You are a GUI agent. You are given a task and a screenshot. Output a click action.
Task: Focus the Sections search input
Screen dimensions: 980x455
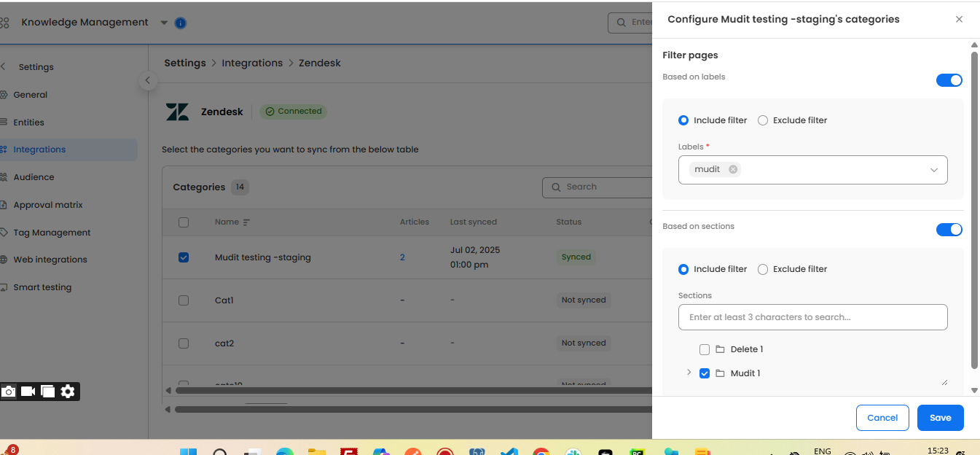point(812,317)
